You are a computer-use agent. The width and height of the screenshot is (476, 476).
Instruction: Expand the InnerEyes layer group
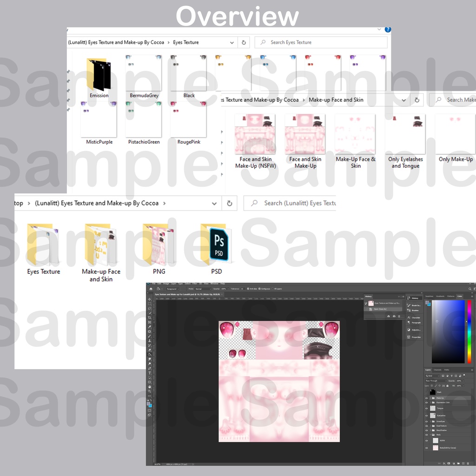point(430,421)
